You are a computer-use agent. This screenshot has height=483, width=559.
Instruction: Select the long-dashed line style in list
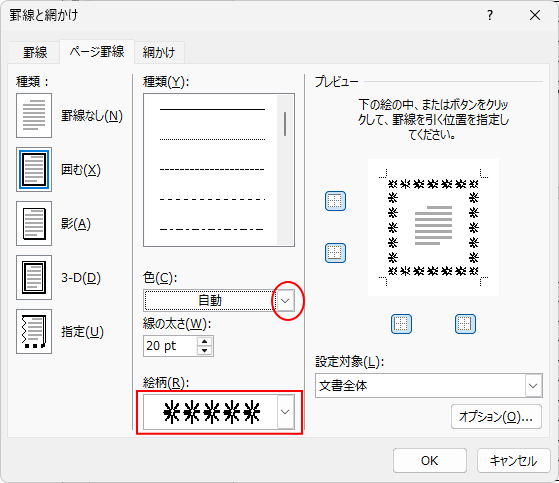click(x=212, y=199)
